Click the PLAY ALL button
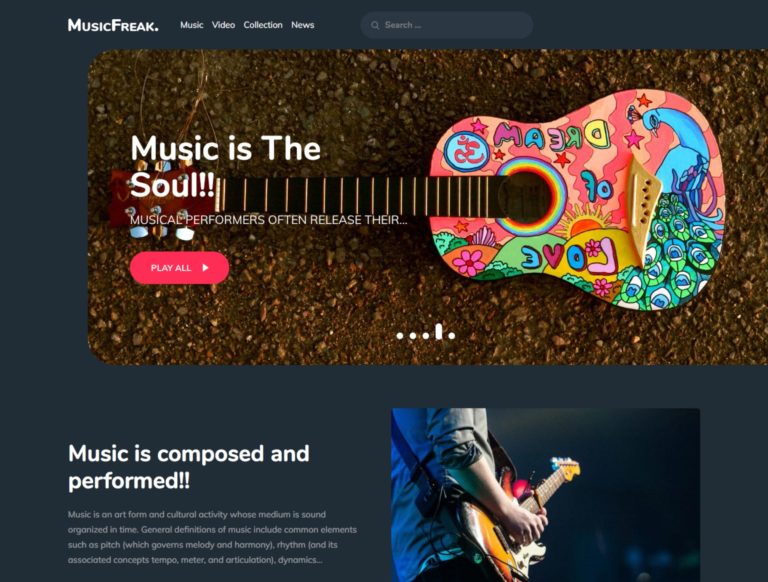 [179, 267]
